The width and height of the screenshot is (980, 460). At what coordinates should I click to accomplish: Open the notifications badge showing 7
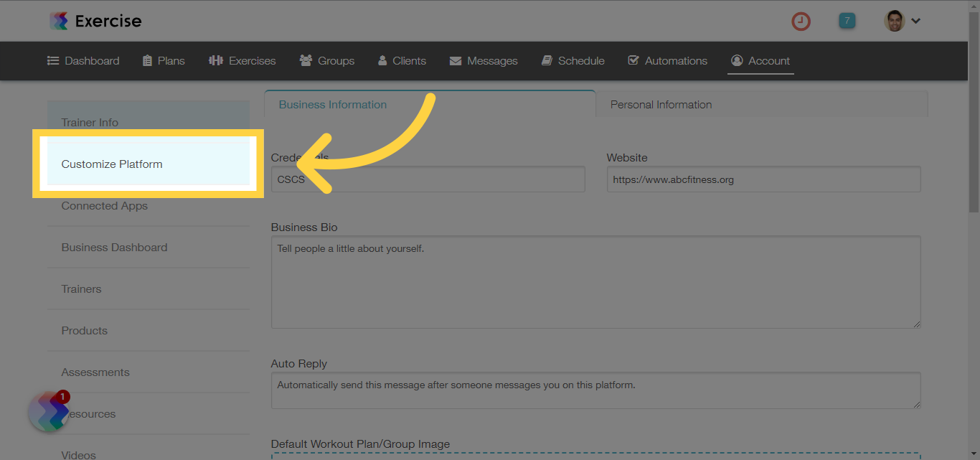[847, 21]
